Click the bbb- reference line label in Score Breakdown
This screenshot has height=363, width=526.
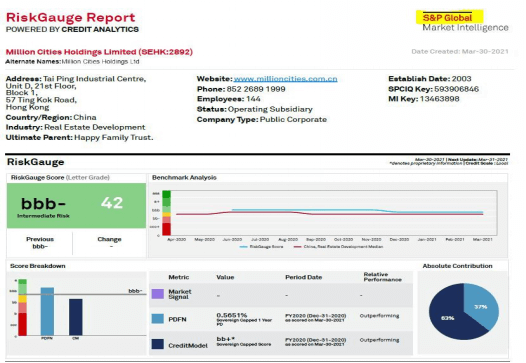click(135, 291)
